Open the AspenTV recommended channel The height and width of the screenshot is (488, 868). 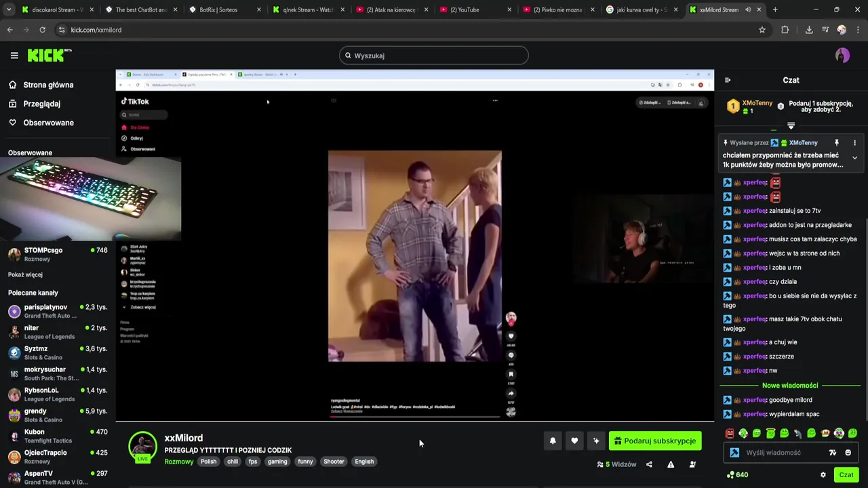coord(58,478)
